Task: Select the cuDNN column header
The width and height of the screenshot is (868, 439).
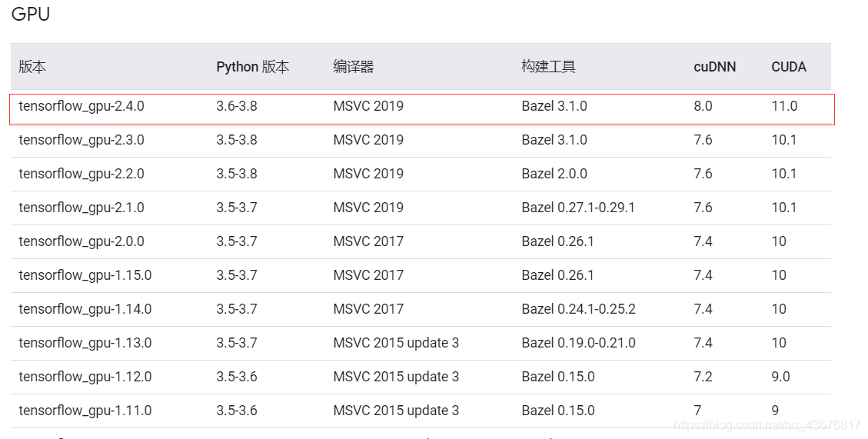Action: click(715, 67)
